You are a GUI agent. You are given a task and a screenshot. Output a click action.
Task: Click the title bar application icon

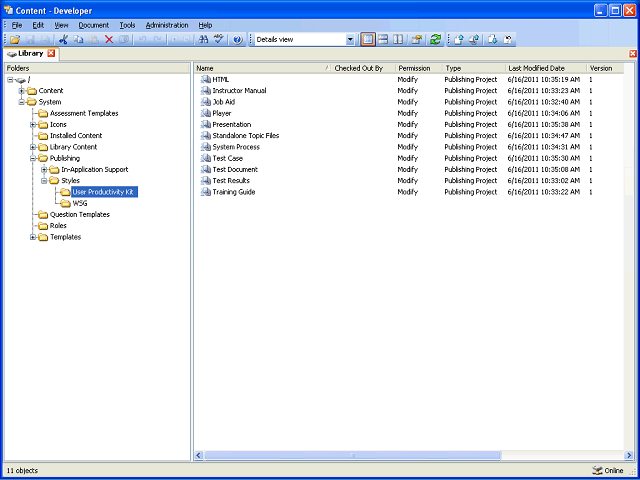[8, 10]
